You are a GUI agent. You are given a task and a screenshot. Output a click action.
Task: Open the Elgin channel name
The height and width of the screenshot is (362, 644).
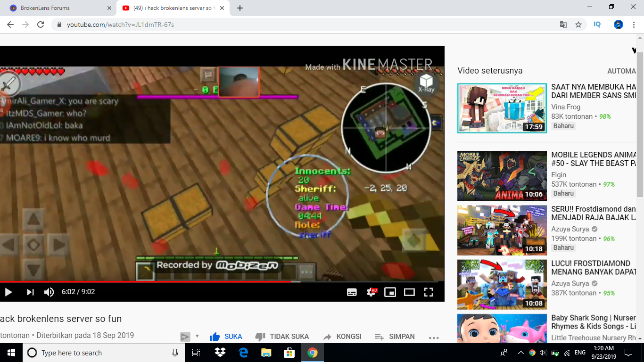559,175
